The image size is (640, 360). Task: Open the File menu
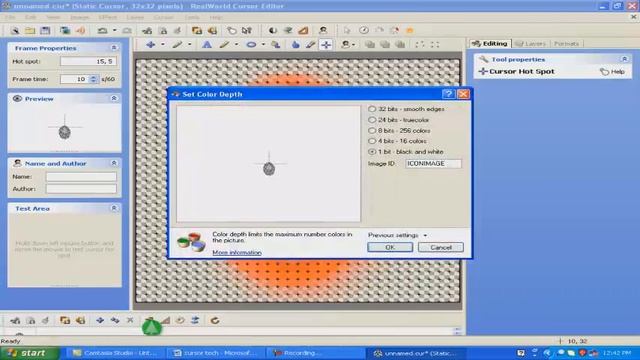10,18
